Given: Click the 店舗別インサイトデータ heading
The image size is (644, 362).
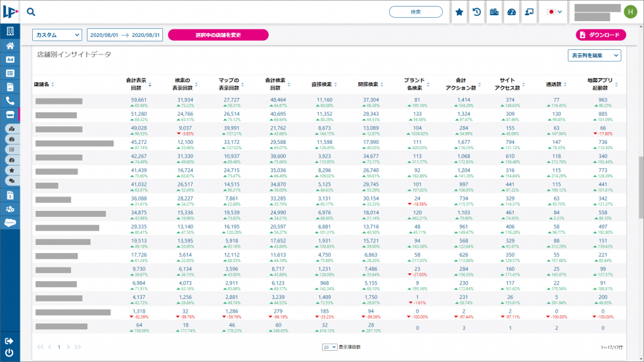Looking at the screenshot, I should click(74, 55).
